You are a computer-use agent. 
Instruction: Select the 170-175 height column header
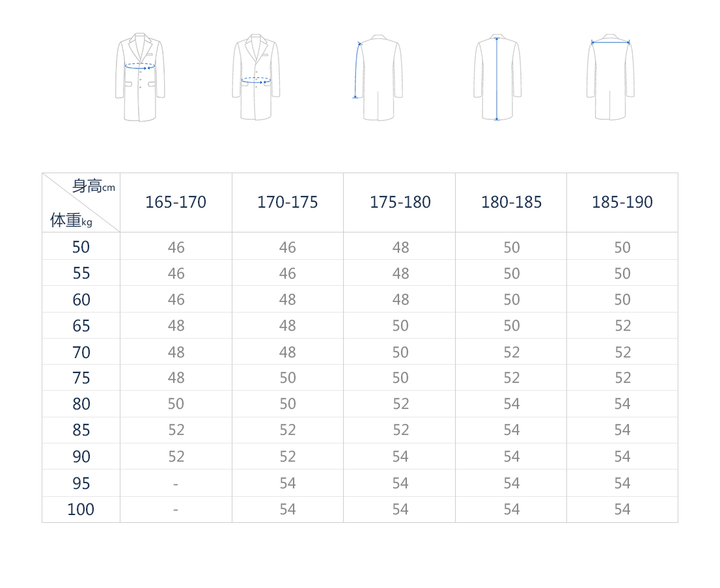pyautogui.click(x=288, y=202)
